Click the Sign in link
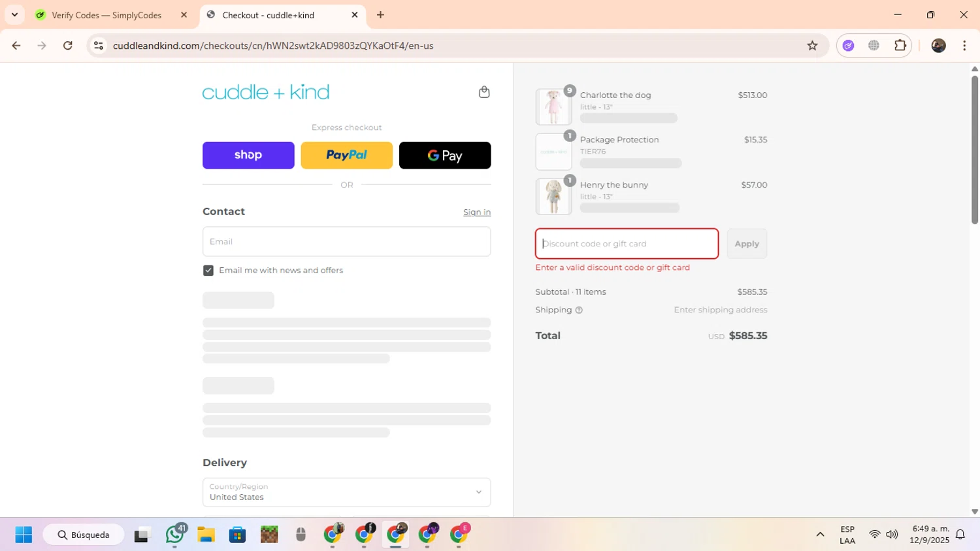This screenshot has width=980, height=551. [477, 212]
